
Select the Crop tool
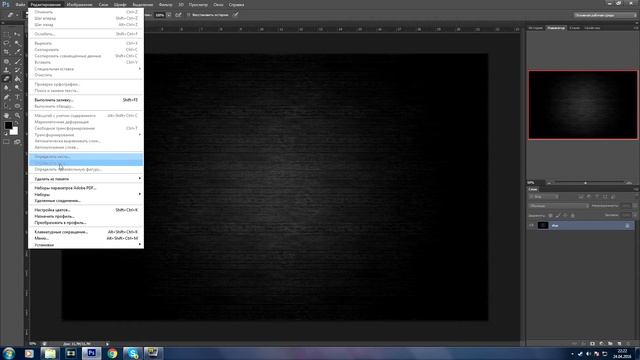tap(6, 52)
